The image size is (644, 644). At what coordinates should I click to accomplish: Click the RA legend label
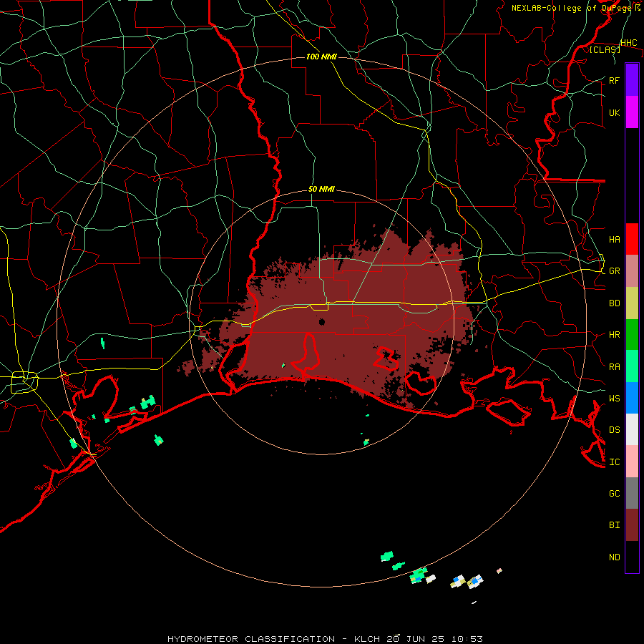tap(615, 366)
